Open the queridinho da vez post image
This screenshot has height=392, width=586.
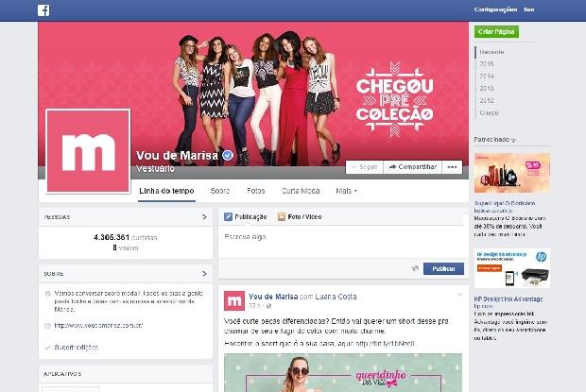(x=343, y=372)
